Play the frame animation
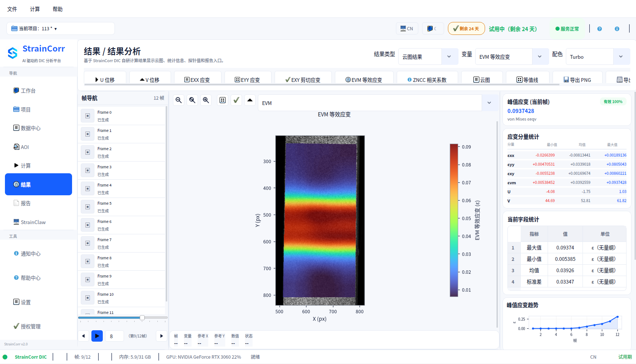Screen dimensions: 636x364 coord(97,336)
